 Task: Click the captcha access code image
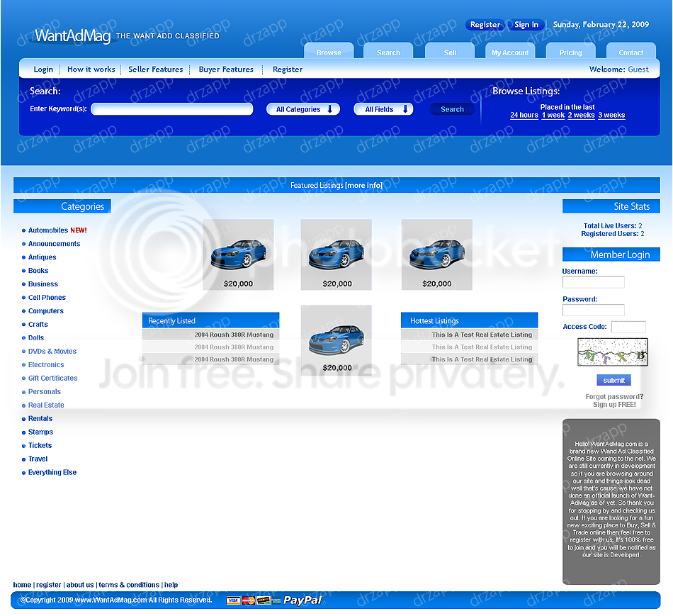click(613, 352)
